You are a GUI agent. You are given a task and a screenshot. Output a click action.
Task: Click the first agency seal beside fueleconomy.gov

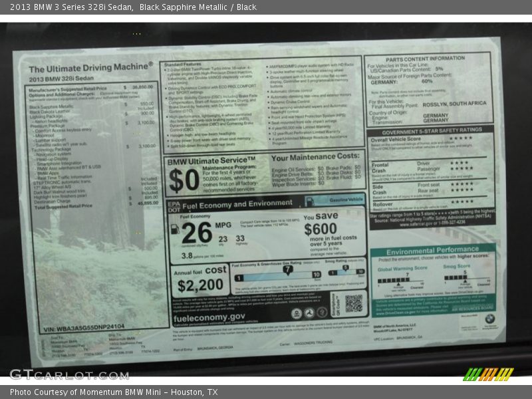tap(296, 313)
